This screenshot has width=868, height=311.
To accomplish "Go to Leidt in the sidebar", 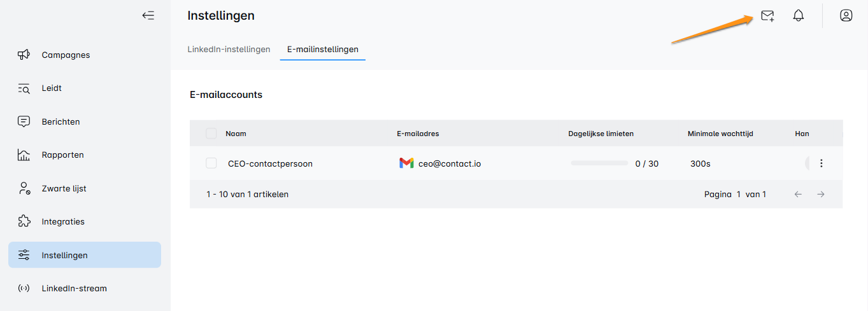I will (52, 88).
